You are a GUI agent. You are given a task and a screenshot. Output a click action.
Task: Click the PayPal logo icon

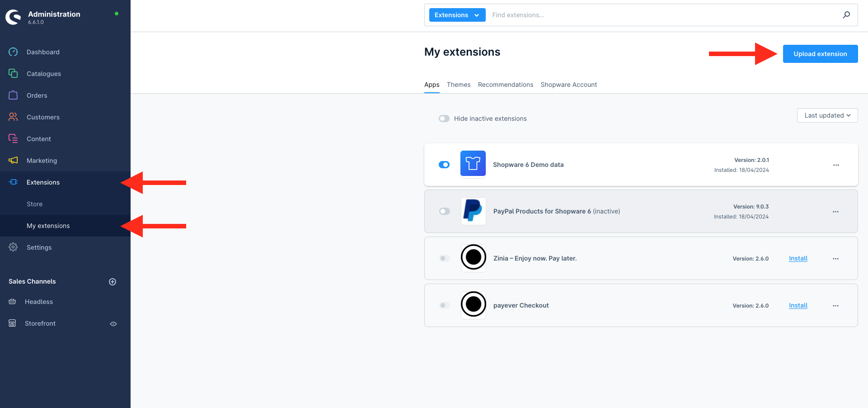pyautogui.click(x=474, y=211)
